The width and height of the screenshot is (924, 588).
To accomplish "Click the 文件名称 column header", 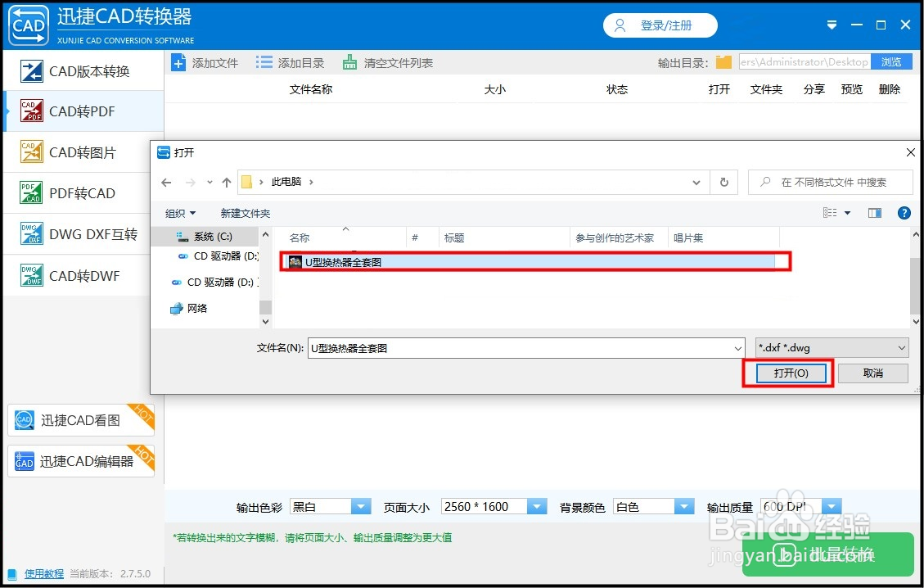I will (x=311, y=89).
